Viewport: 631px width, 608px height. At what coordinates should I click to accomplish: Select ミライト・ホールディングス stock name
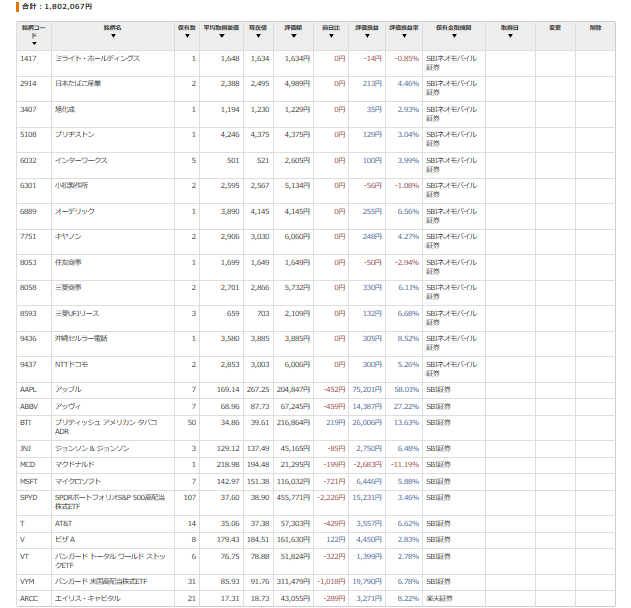pos(97,59)
